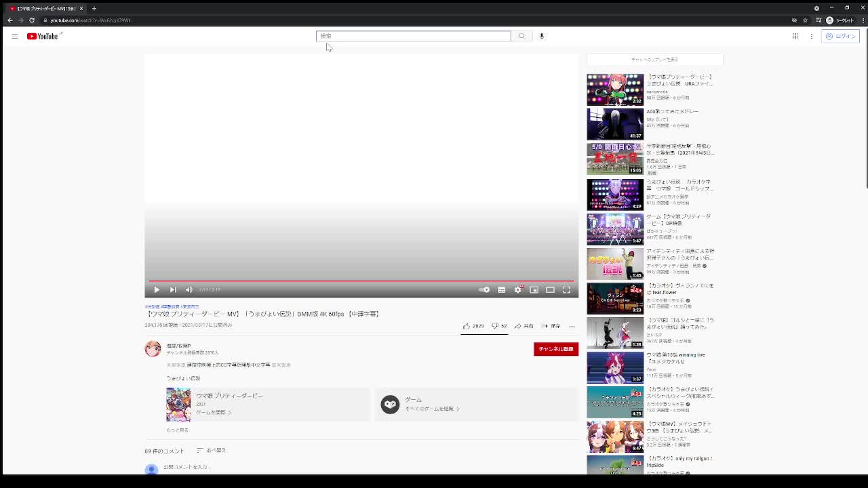
Task: Save video to playlist with 保存
Action: (x=551, y=326)
